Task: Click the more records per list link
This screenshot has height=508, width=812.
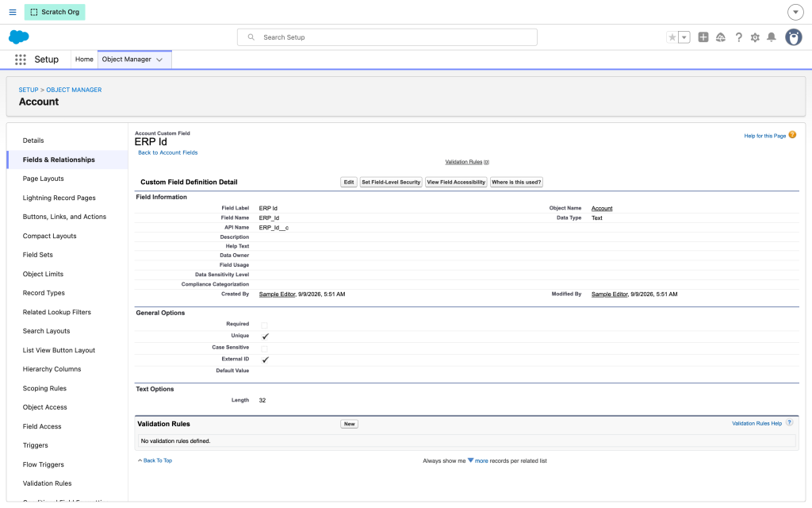Action: click(x=481, y=460)
